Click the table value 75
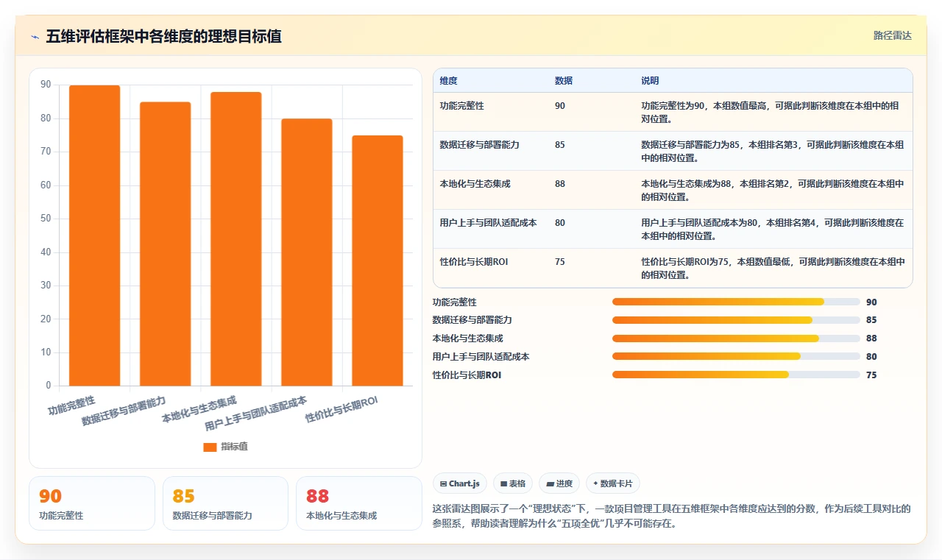This screenshot has width=942, height=560. 560,262
